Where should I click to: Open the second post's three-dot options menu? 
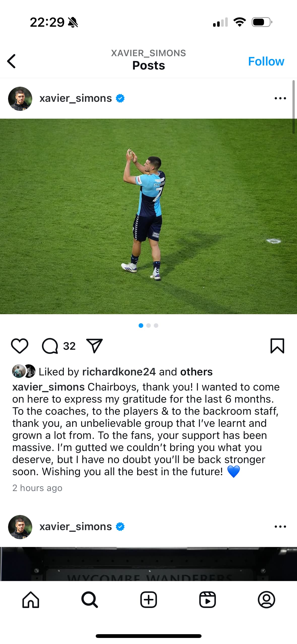click(280, 527)
